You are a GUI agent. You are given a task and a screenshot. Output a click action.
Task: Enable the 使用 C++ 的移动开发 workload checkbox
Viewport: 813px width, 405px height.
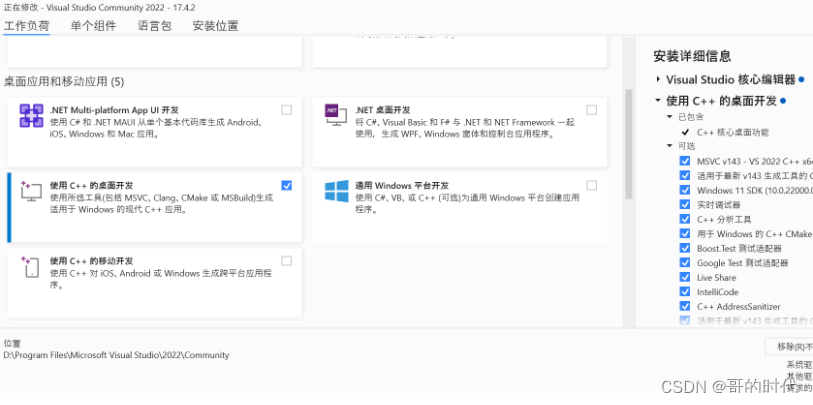pyautogui.click(x=286, y=260)
